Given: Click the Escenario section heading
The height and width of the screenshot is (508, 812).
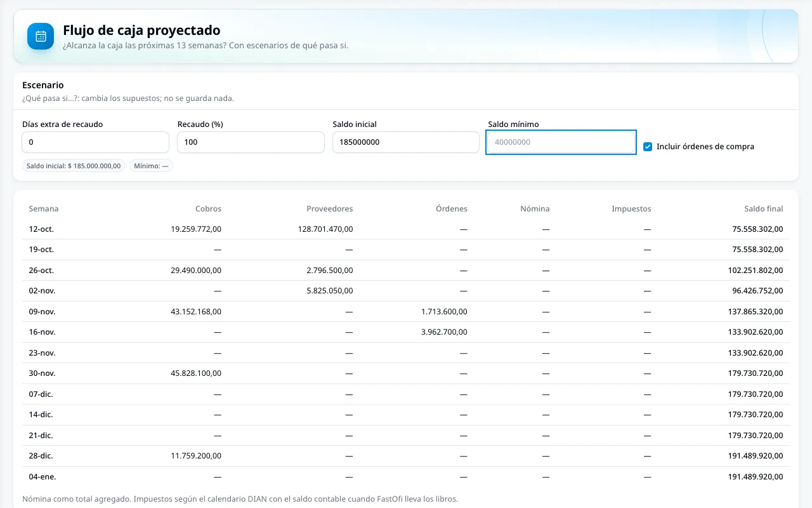Looking at the screenshot, I should click(x=43, y=85).
